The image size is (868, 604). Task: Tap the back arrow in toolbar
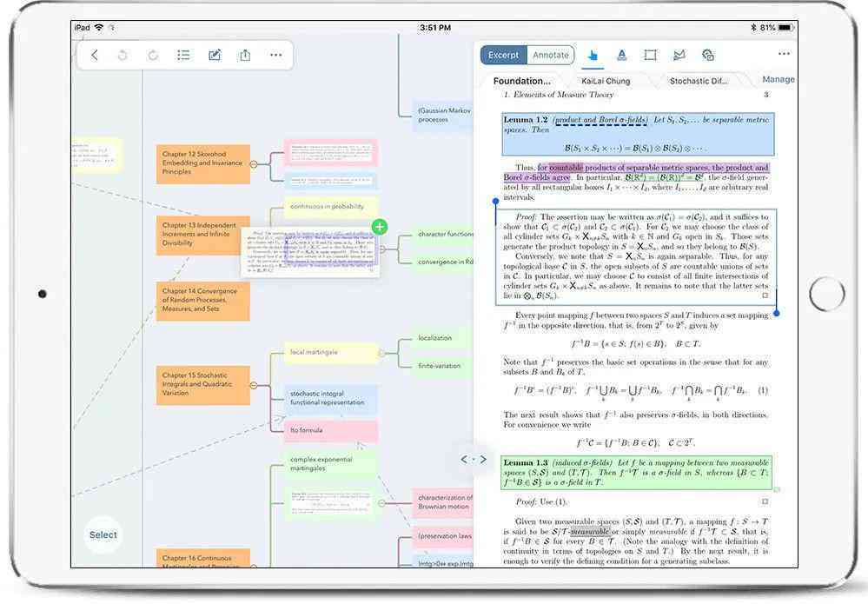[x=95, y=55]
